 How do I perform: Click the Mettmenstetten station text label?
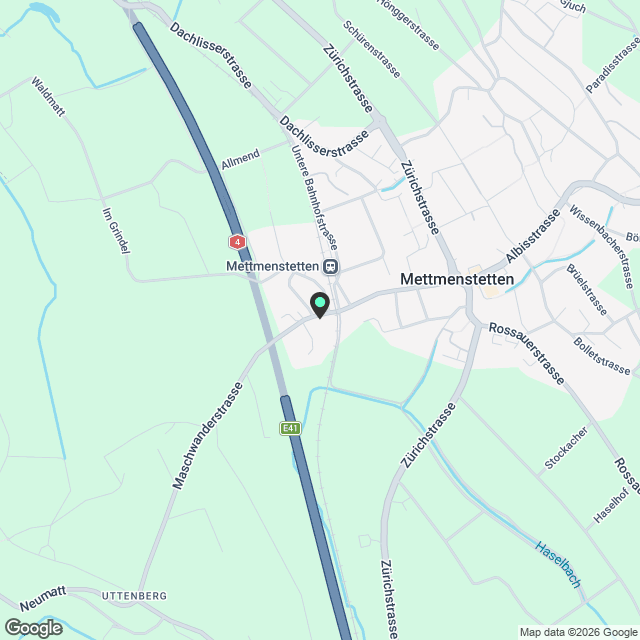[x=272, y=267]
